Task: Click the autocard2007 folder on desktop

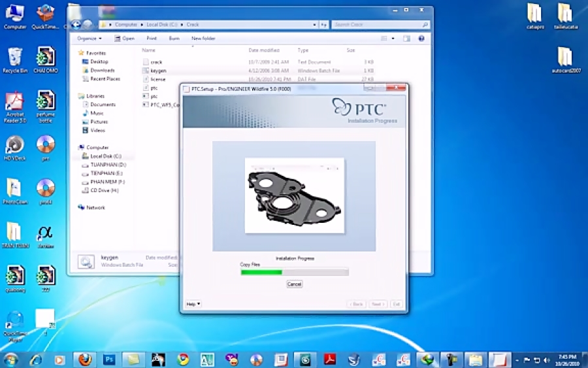Action: 566,59
